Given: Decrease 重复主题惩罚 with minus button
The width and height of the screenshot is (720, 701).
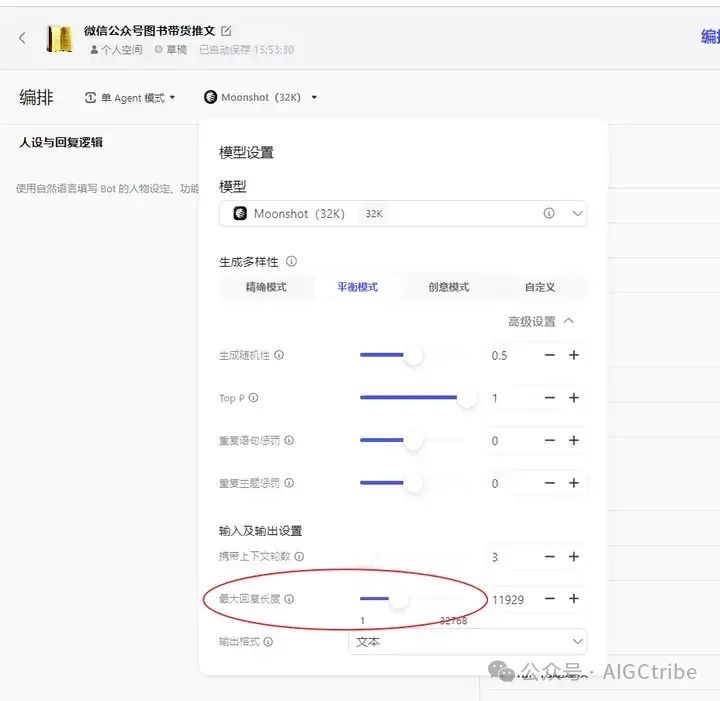Looking at the screenshot, I should pyautogui.click(x=550, y=483).
